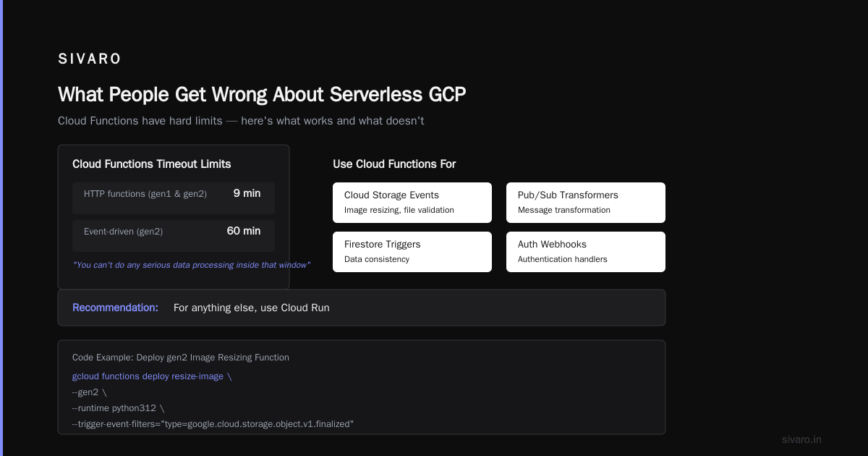The image size is (868, 456).
Task: Open the Pub/Sub Transformers card
Action: 586,203
